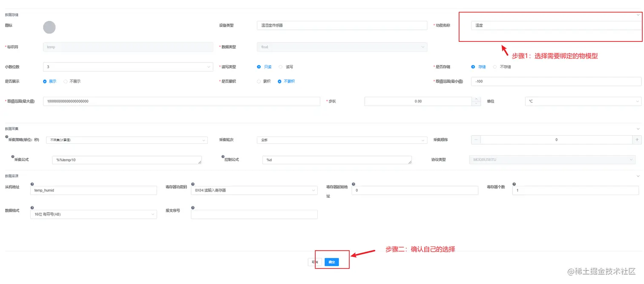
Task: Focus the 设备类型 field 温湿度传感器
Action: click(342, 25)
